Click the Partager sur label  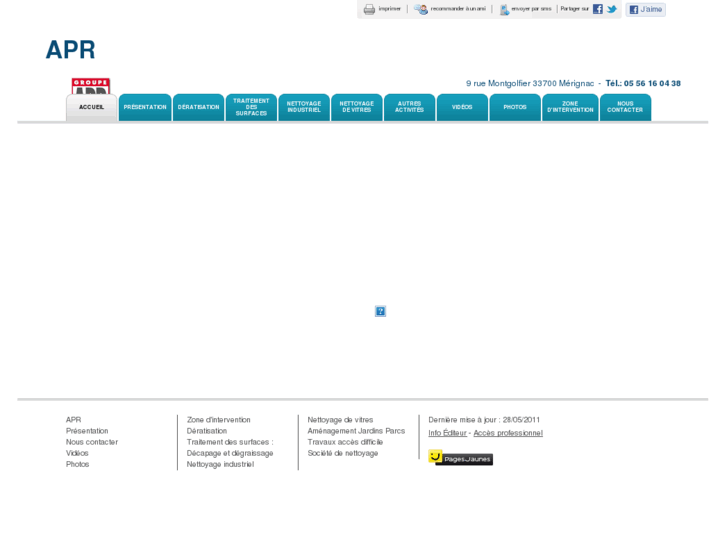[x=574, y=9]
